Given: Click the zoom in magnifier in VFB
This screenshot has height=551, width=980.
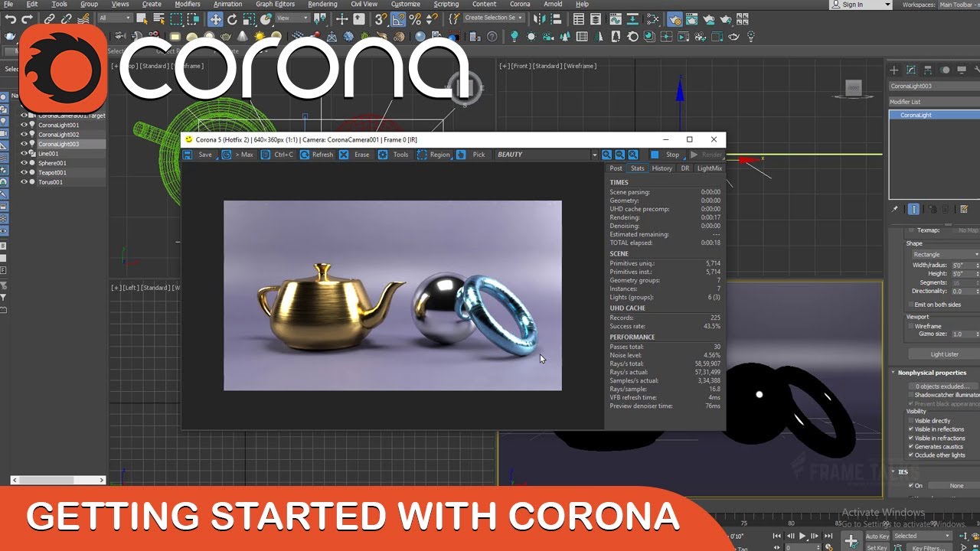Looking at the screenshot, I should click(607, 155).
